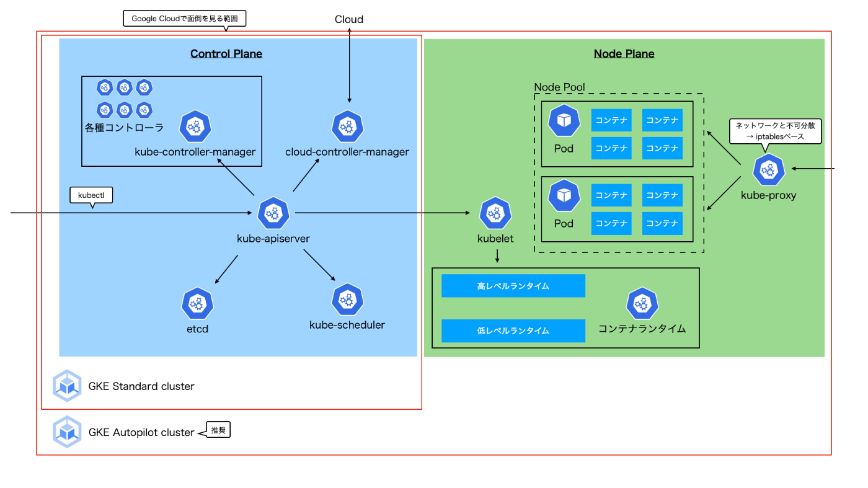Select the Control Plane heading
Image resolution: width=868 pixels, height=488 pixels.
click(226, 54)
